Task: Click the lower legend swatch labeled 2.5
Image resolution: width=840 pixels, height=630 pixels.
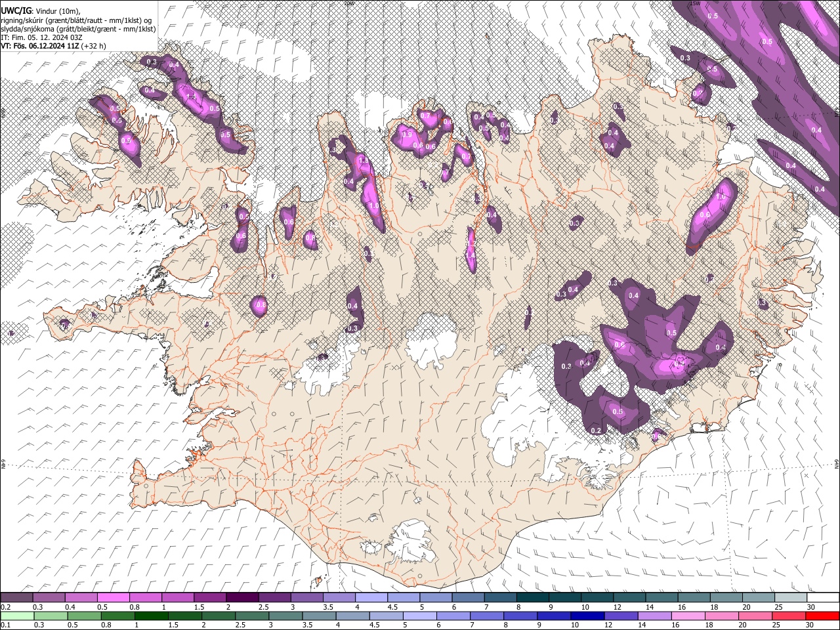Action: [251, 616]
